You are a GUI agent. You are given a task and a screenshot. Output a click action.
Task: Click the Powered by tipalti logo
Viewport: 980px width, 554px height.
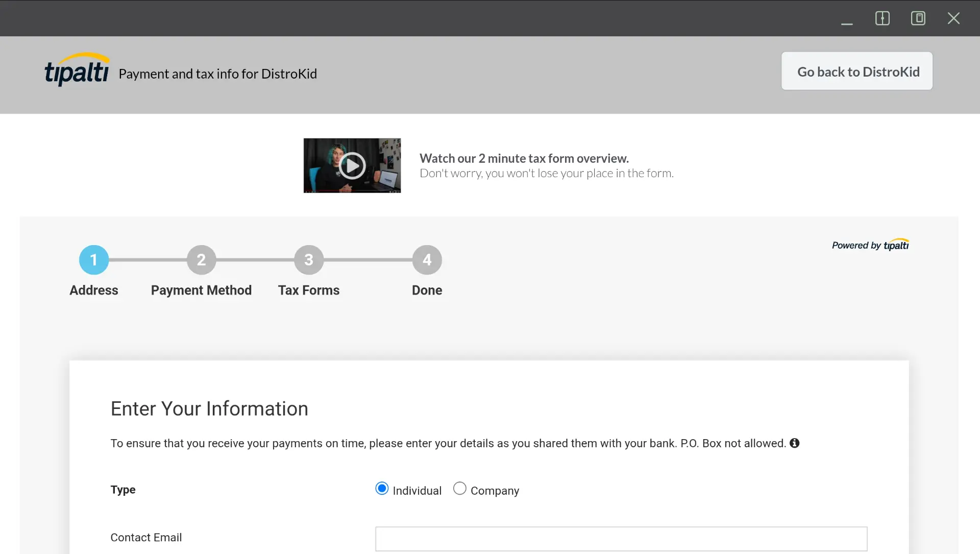click(x=870, y=245)
